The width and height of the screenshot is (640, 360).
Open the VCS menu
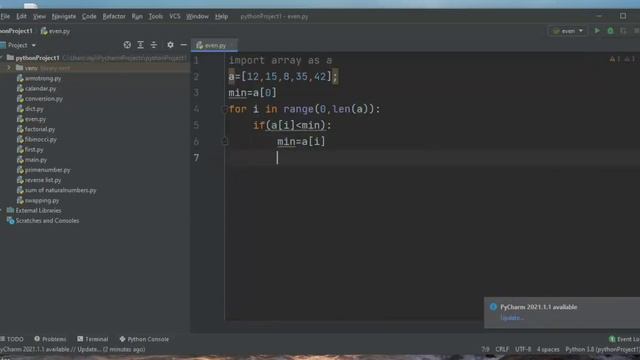(x=175, y=17)
